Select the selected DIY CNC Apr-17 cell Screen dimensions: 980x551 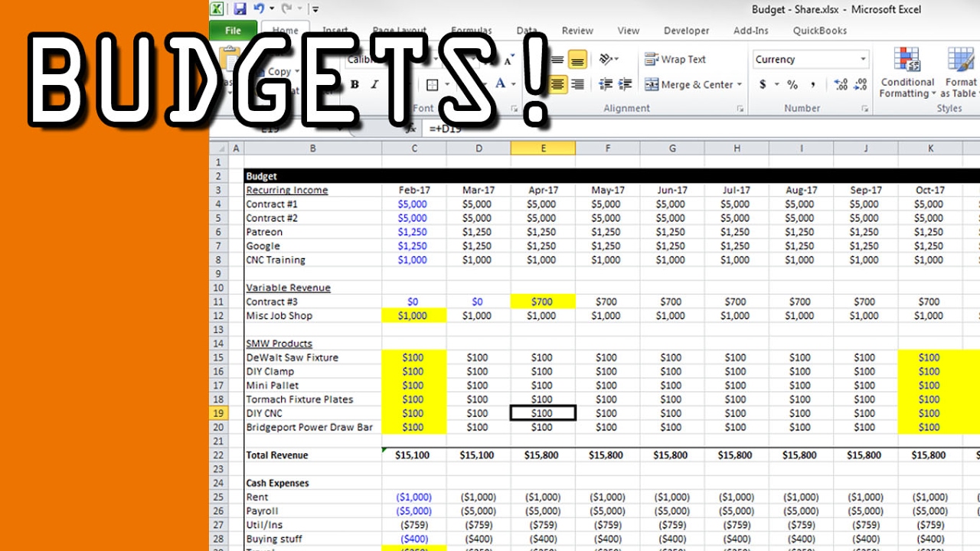[x=543, y=413]
